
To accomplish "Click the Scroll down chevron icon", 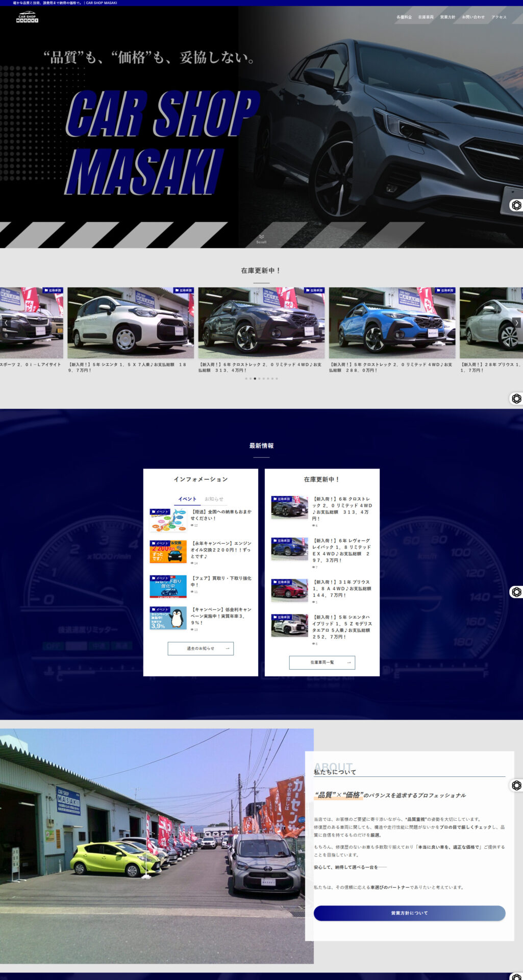I will pyautogui.click(x=261, y=236).
